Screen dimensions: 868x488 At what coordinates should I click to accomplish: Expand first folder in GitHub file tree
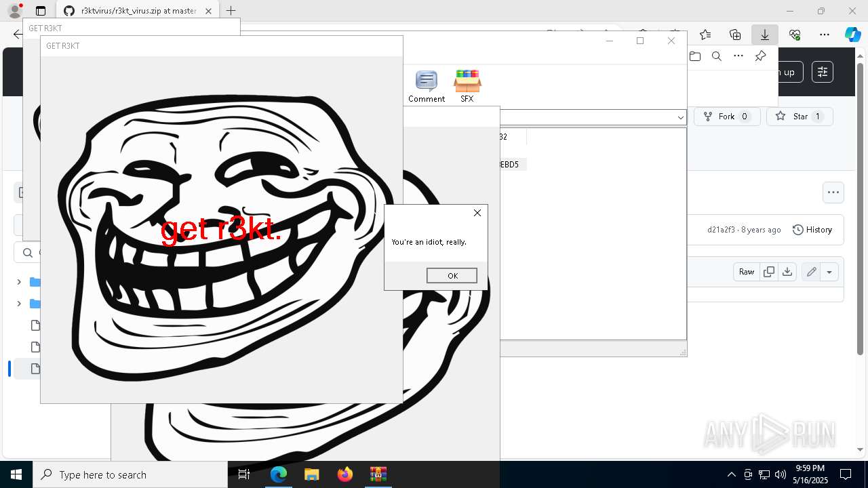pos(19,282)
